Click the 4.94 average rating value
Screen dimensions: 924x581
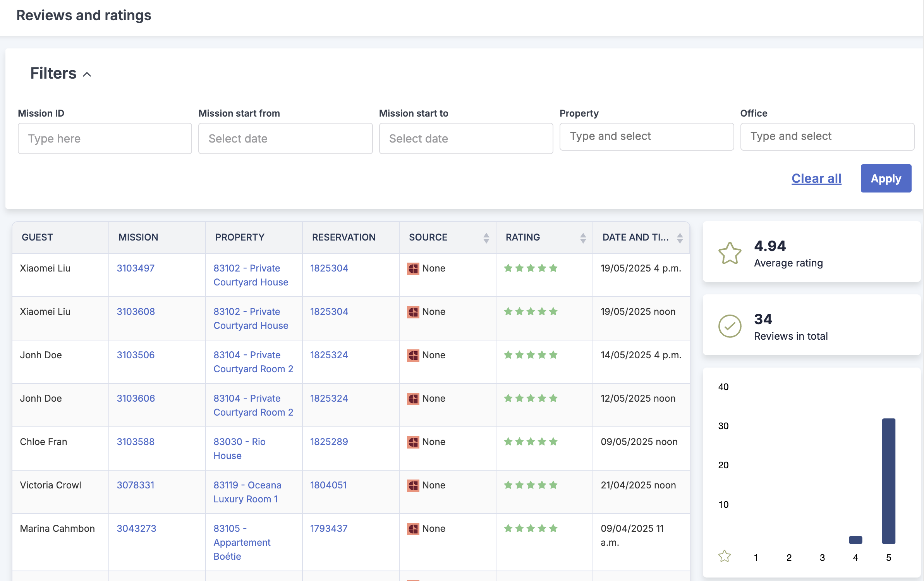pos(770,246)
